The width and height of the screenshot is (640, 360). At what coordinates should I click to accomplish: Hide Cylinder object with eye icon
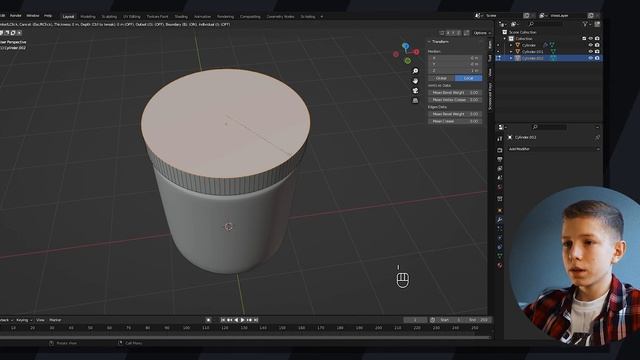591,45
